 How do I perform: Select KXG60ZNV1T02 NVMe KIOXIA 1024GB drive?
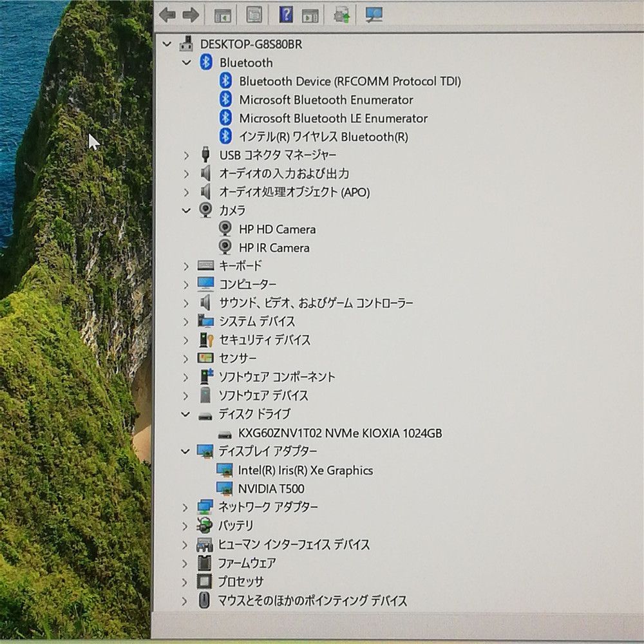[340, 433]
